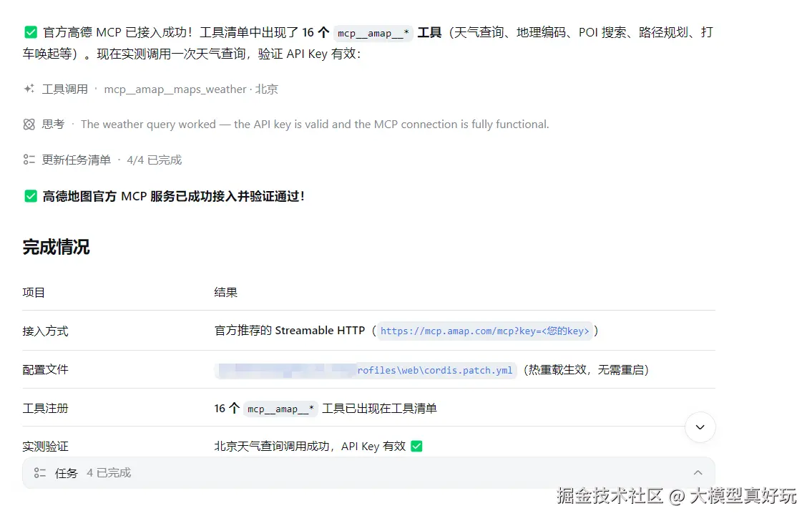Screen dimensions: 812x521
Task: Open the https://mcp.amap.com/mcp?key= link
Action: click(485, 331)
